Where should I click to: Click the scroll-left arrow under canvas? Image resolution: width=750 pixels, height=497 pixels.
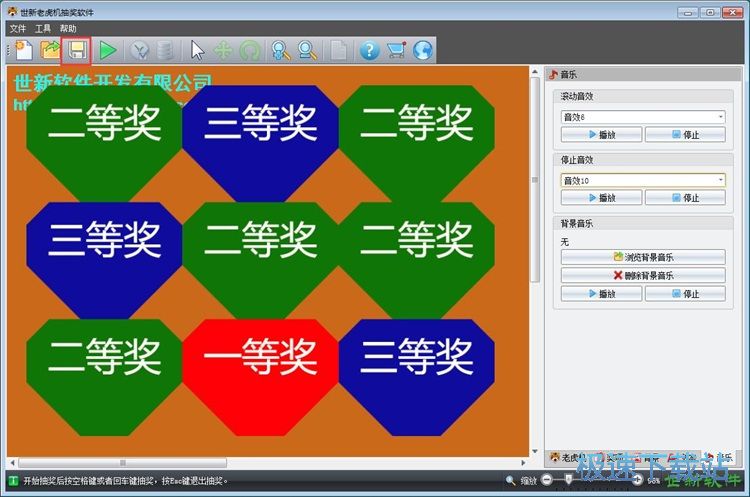(x=12, y=463)
